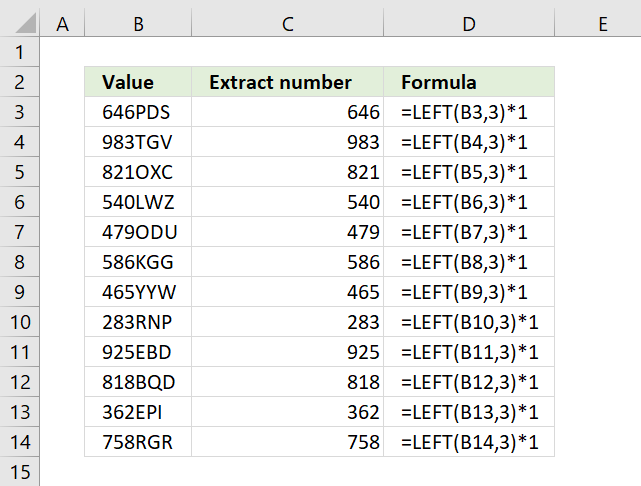
Task: Select column D header
Action: [469, 24]
